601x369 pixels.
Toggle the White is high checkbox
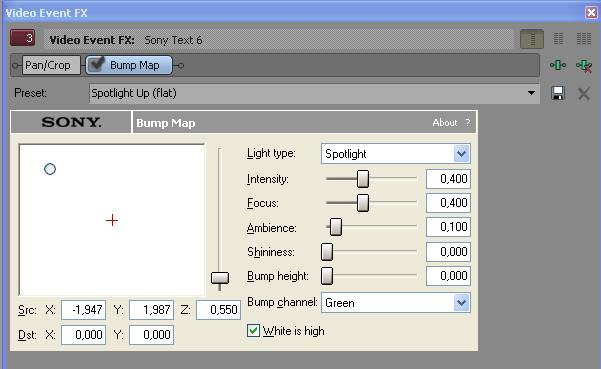point(253,331)
